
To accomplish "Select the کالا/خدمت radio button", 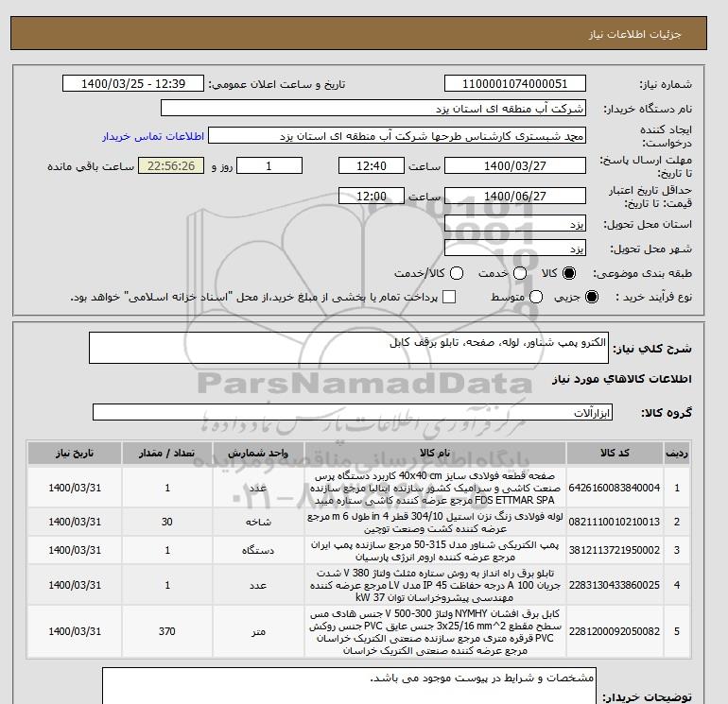I will [457, 273].
